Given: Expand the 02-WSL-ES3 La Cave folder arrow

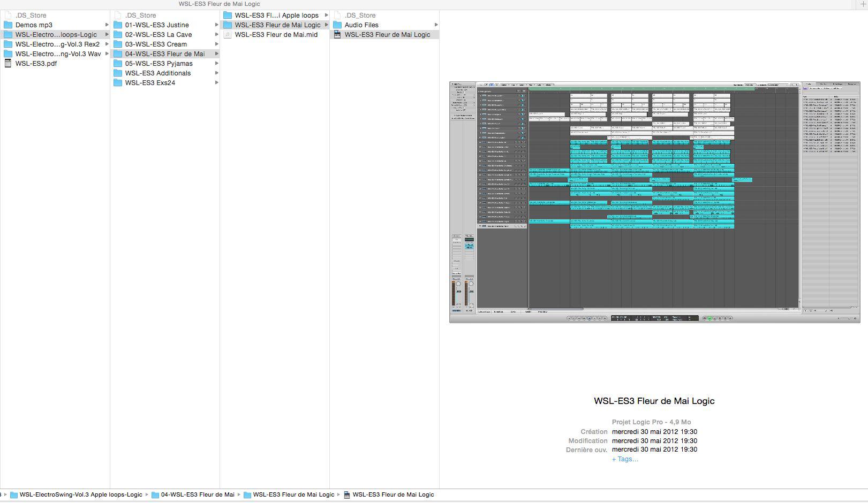Looking at the screenshot, I should (217, 35).
